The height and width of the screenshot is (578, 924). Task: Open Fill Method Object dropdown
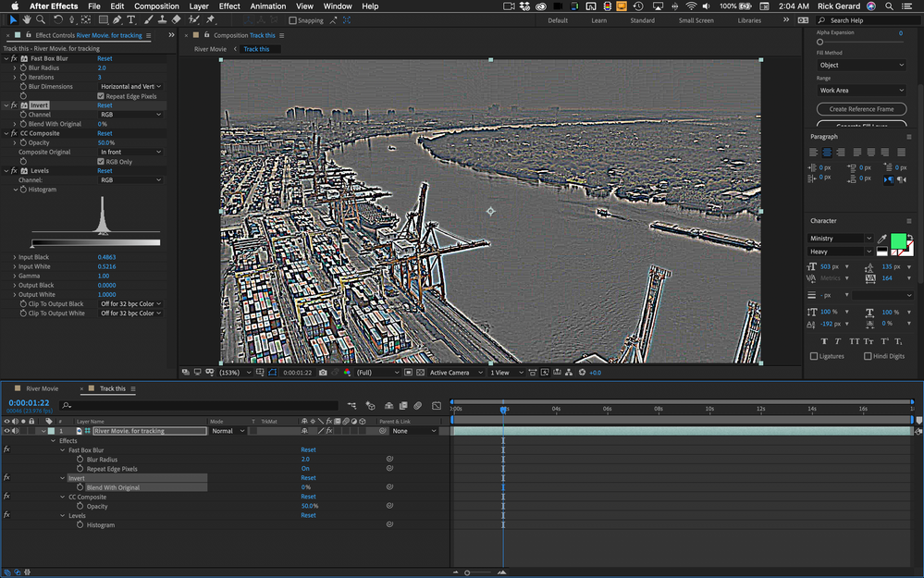tap(861, 65)
